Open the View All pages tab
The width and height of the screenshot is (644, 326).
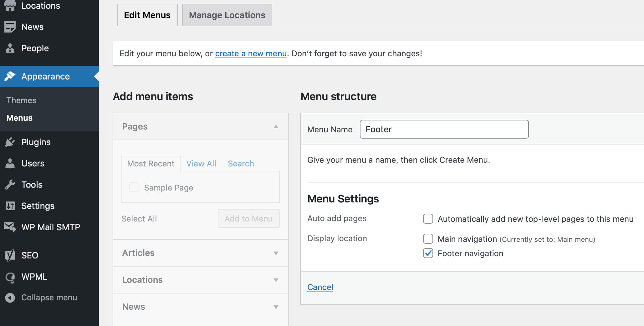click(x=201, y=164)
